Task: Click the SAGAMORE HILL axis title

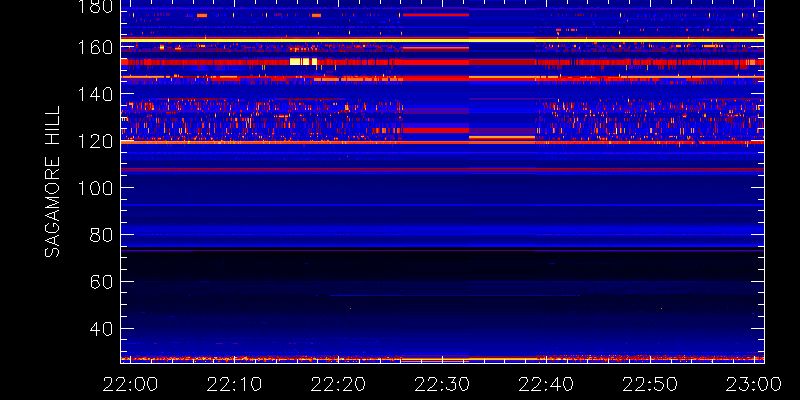Action: pos(53,182)
